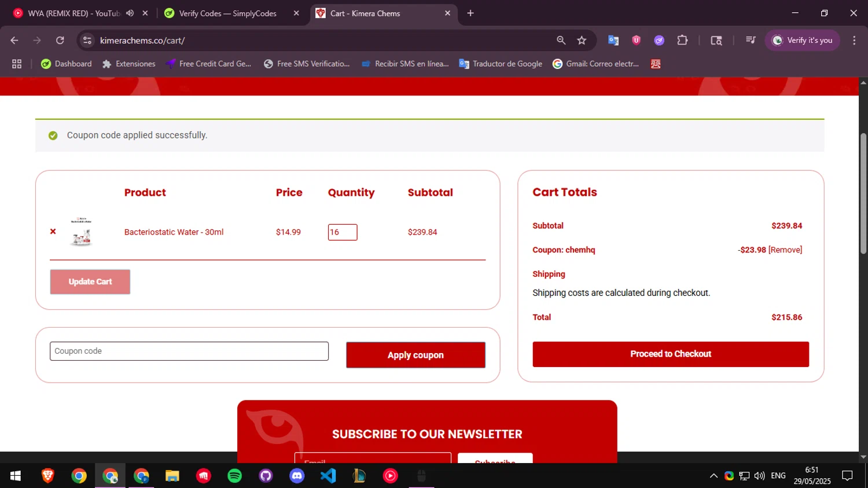Open the purple round extension icon
868x488 pixels.
pyautogui.click(x=659, y=41)
